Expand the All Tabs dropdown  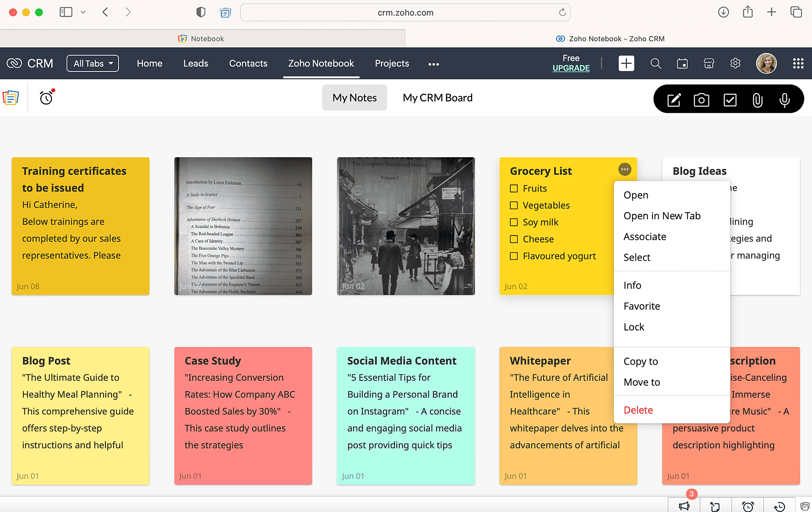pyautogui.click(x=93, y=64)
